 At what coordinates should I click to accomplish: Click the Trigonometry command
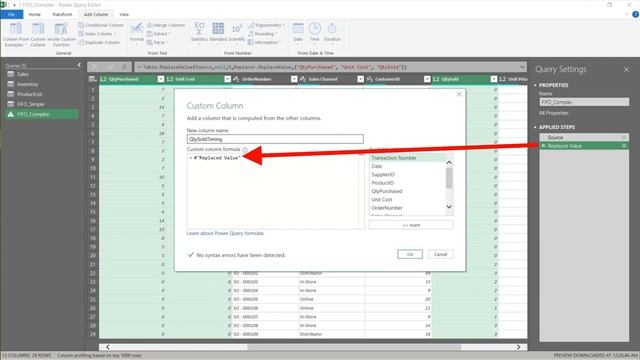266,25
